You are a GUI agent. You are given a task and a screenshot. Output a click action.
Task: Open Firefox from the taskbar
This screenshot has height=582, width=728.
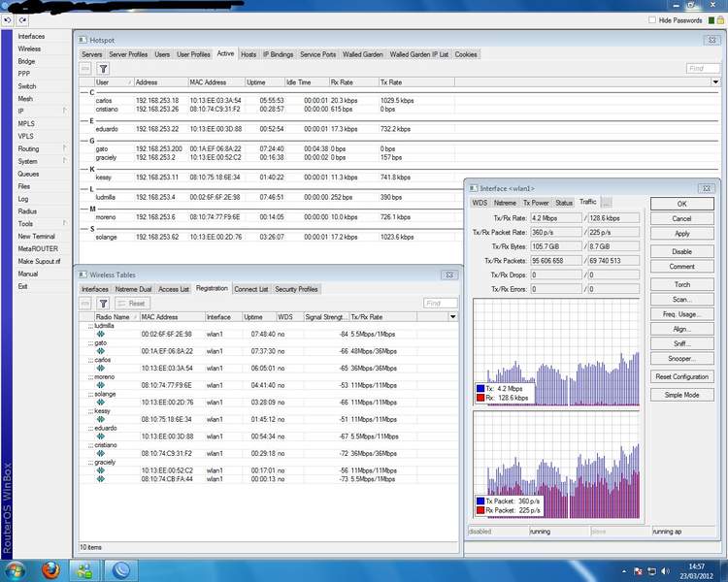click(x=50, y=570)
